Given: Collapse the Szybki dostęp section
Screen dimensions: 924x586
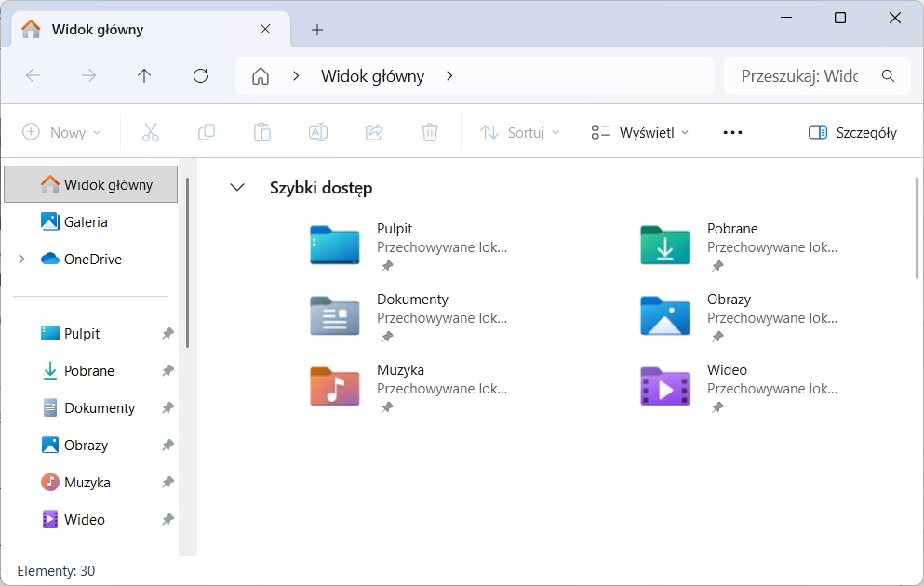Looking at the screenshot, I should pyautogui.click(x=237, y=188).
